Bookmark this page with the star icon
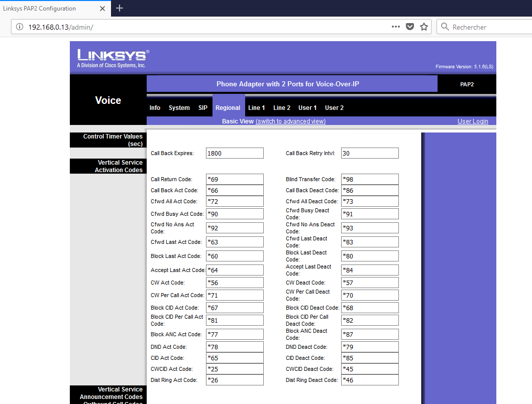The width and height of the screenshot is (532, 404). [424, 27]
